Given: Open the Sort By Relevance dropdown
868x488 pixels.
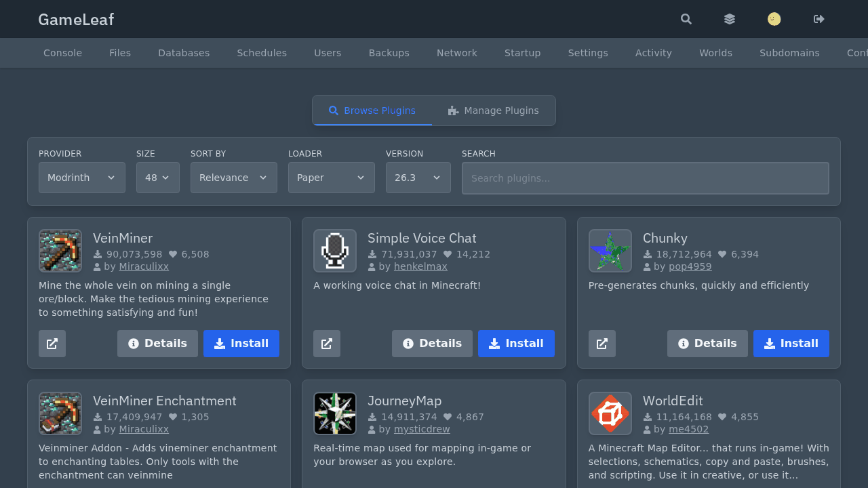Looking at the screenshot, I should tap(234, 178).
